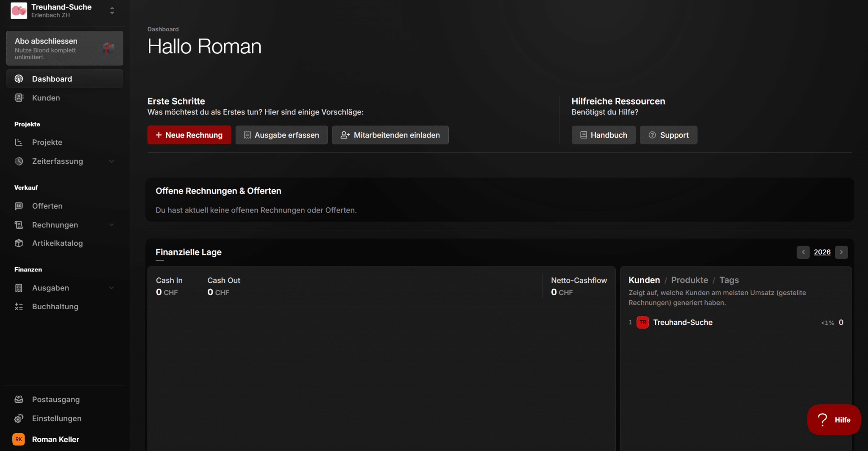Open Einstellungen via the gear icon
The width and height of the screenshot is (868, 451).
pos(19,418)
